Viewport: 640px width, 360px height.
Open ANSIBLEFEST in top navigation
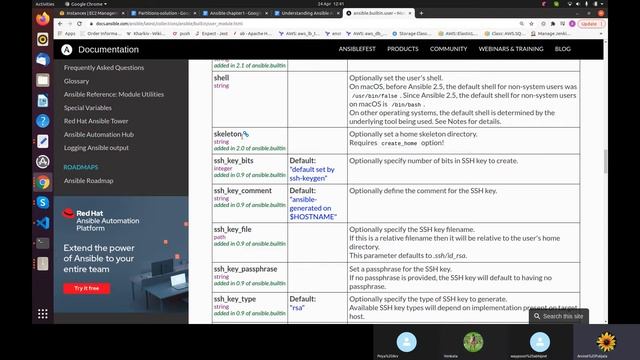pos(357,49)
